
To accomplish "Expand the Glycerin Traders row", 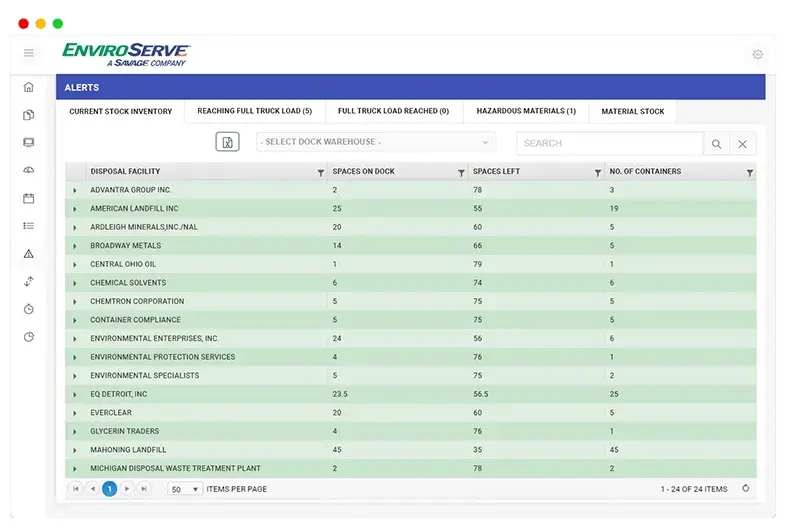I will [75, 432].
